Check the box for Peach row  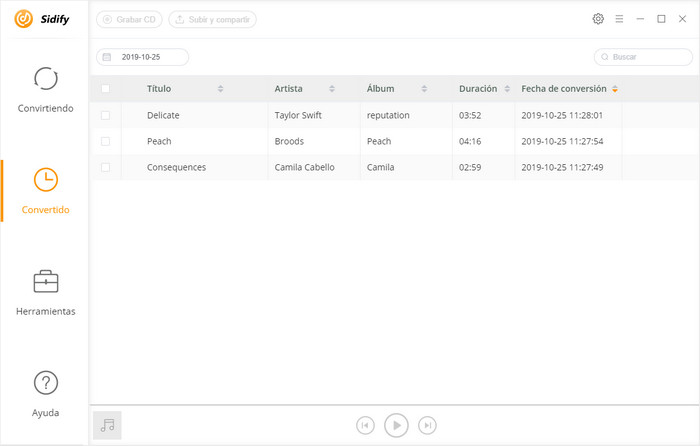tap(105, 141)
